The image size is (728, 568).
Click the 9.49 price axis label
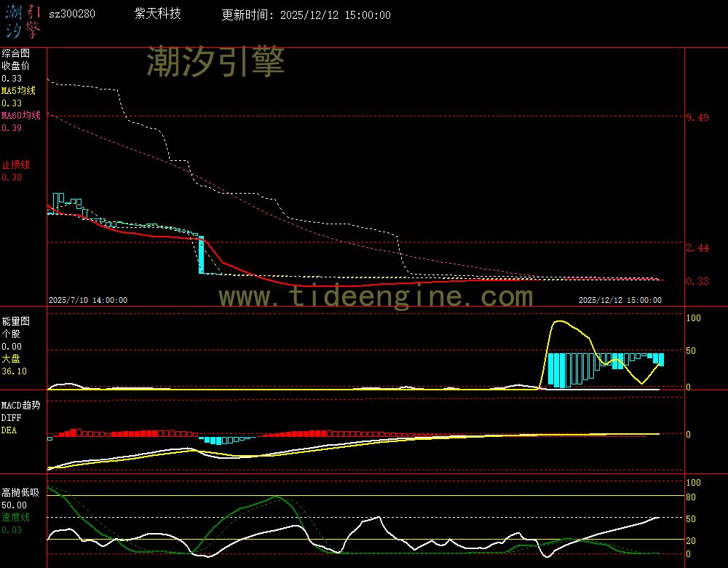(698, 117)
